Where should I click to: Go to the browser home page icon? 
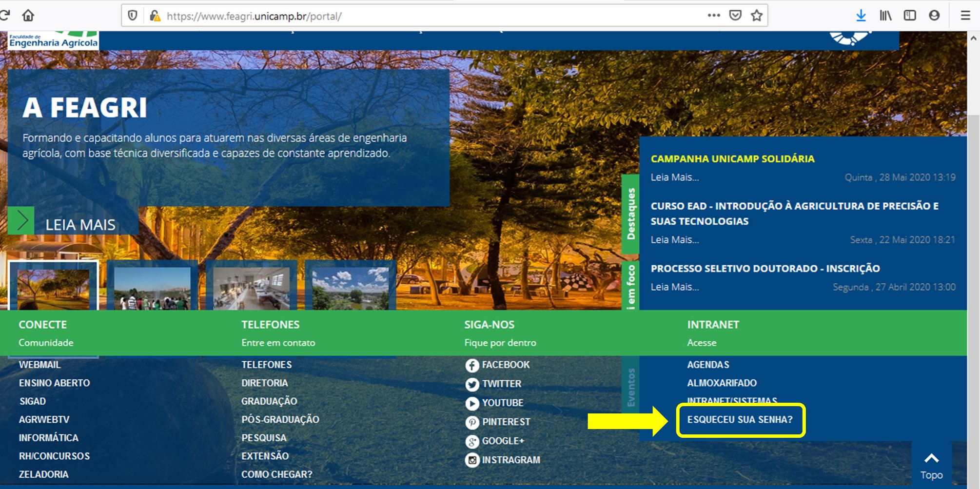point(28,15)
